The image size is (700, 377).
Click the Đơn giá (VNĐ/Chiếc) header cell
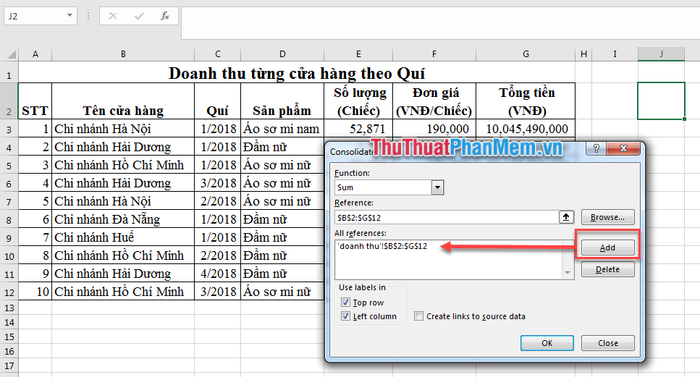(x=434, y=101)
